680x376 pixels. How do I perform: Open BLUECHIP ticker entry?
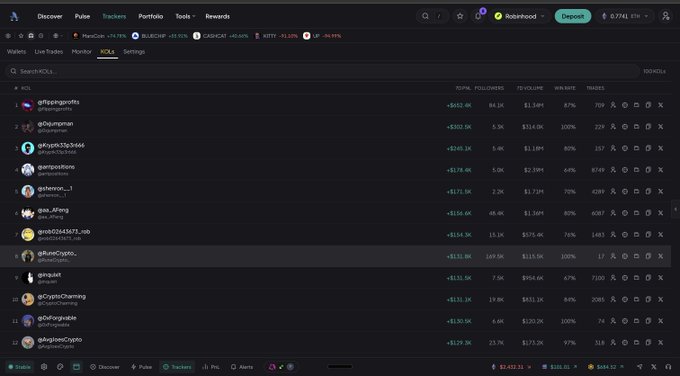160,36
